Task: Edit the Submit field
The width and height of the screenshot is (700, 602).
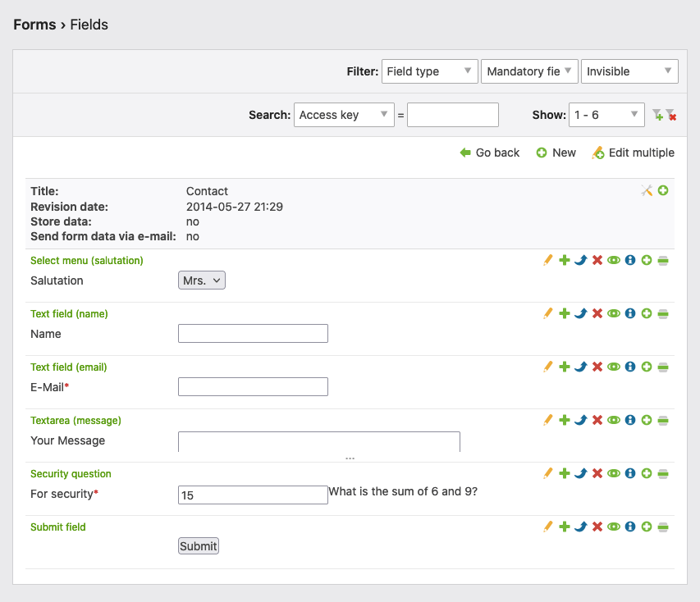Action: point(547,527)
